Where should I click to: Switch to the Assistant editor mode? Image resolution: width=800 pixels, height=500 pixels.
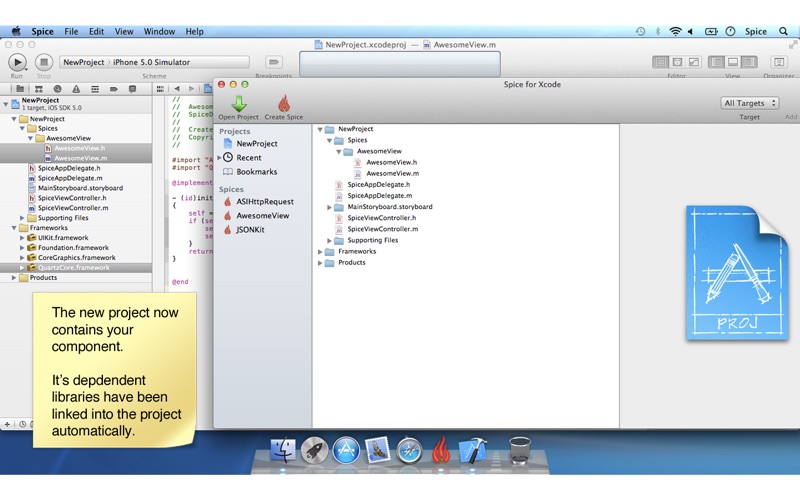(x=677, y=62)
